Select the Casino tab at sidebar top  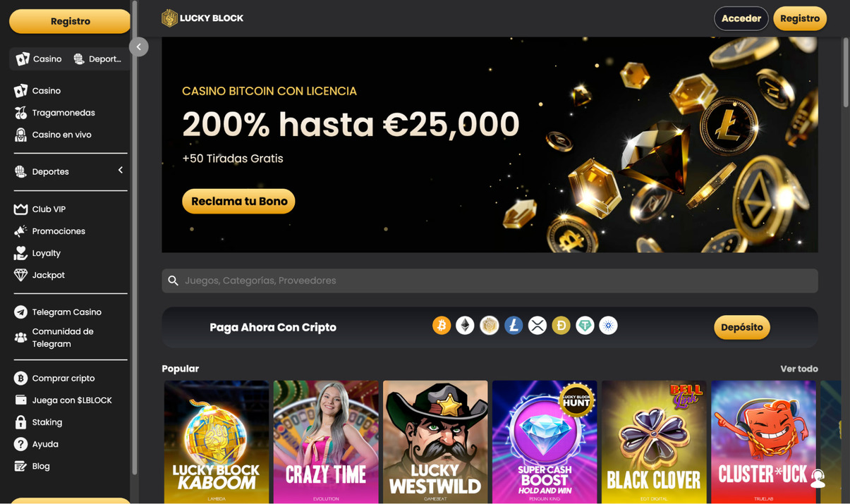click(x=39, y=59)
